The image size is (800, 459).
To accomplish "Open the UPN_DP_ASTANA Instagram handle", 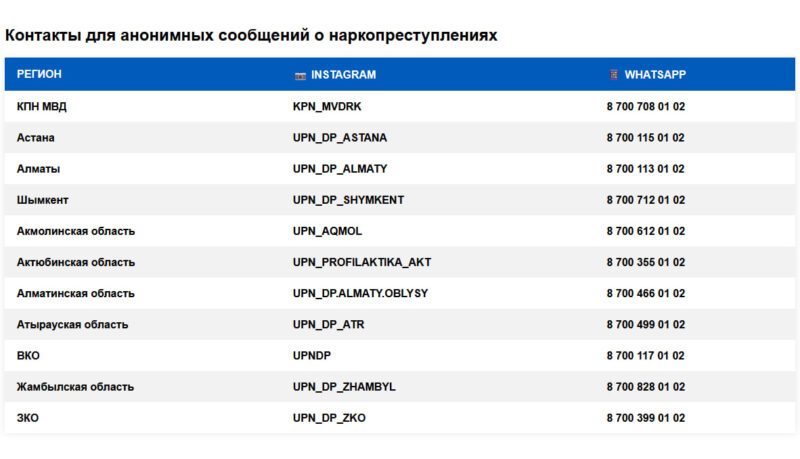I will 340,138.
